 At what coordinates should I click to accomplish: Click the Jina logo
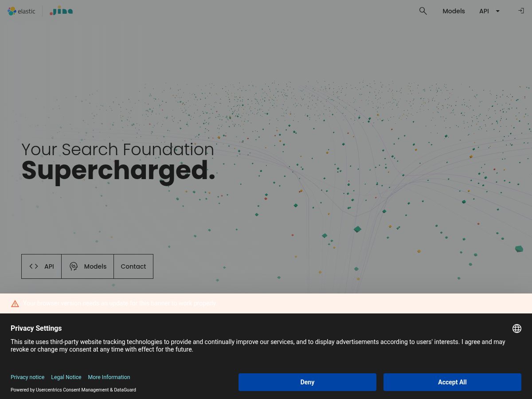(61, 11)
